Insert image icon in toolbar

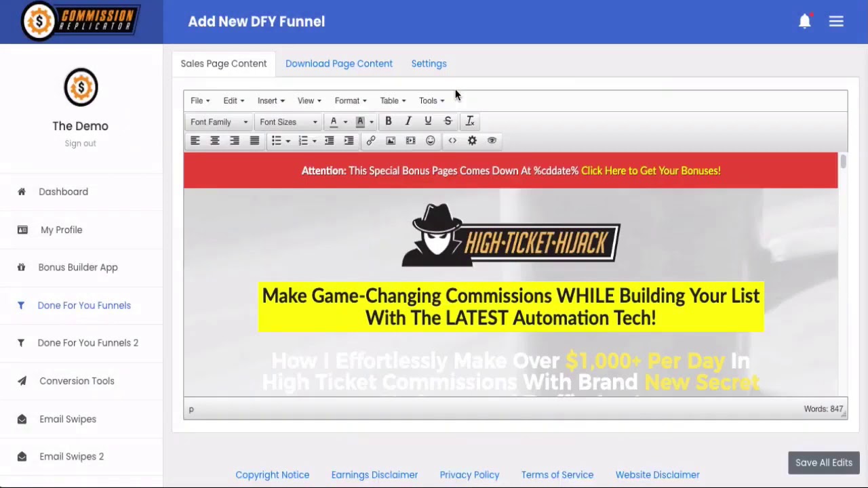391,141
